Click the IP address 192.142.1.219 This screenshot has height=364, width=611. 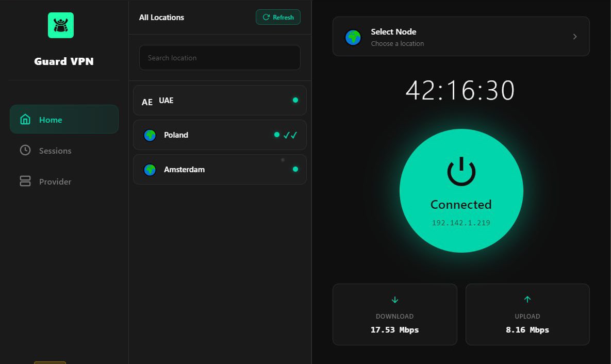(461, 223)
